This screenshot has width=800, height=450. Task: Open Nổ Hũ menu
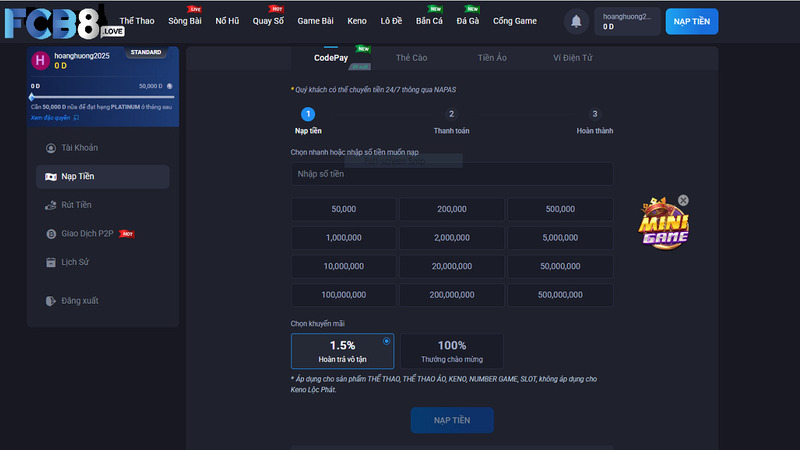tap(227, 21)
